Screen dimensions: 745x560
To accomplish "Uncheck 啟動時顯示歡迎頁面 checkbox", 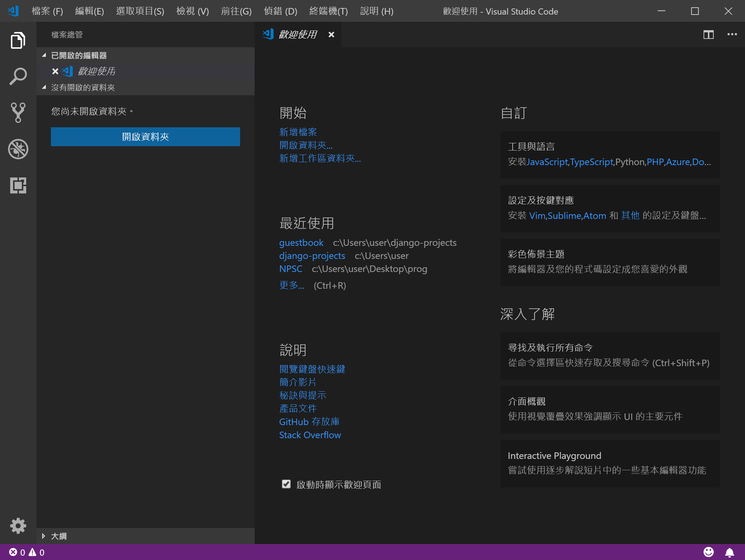I will click(286, 484).
